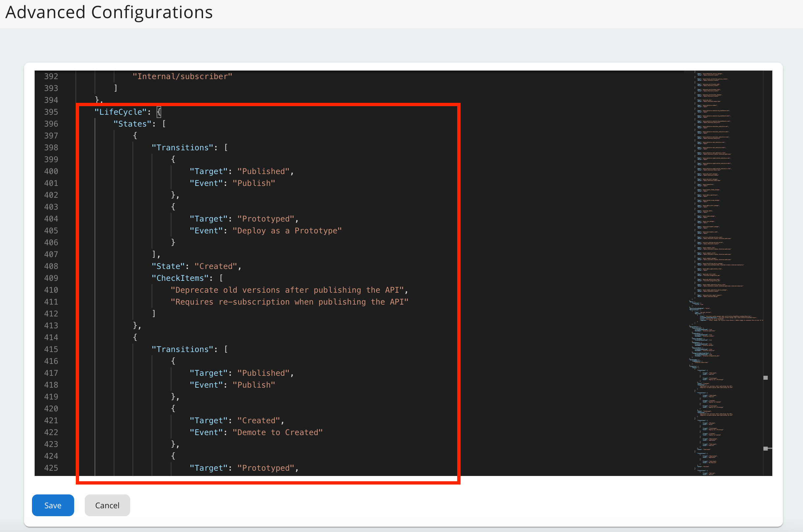Viewport: 803px width, 532px height.
Task: Click the "Target" key on line 400
Action: [x=209, y=171]
